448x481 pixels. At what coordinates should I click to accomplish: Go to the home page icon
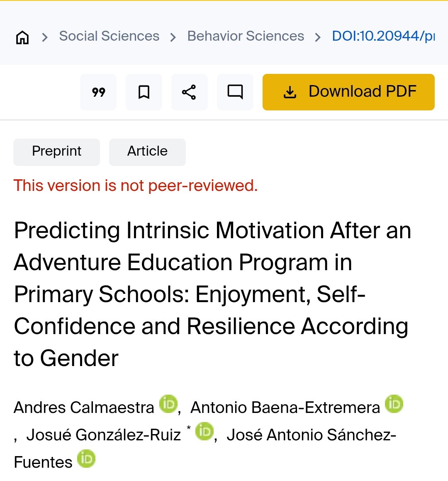22,37
